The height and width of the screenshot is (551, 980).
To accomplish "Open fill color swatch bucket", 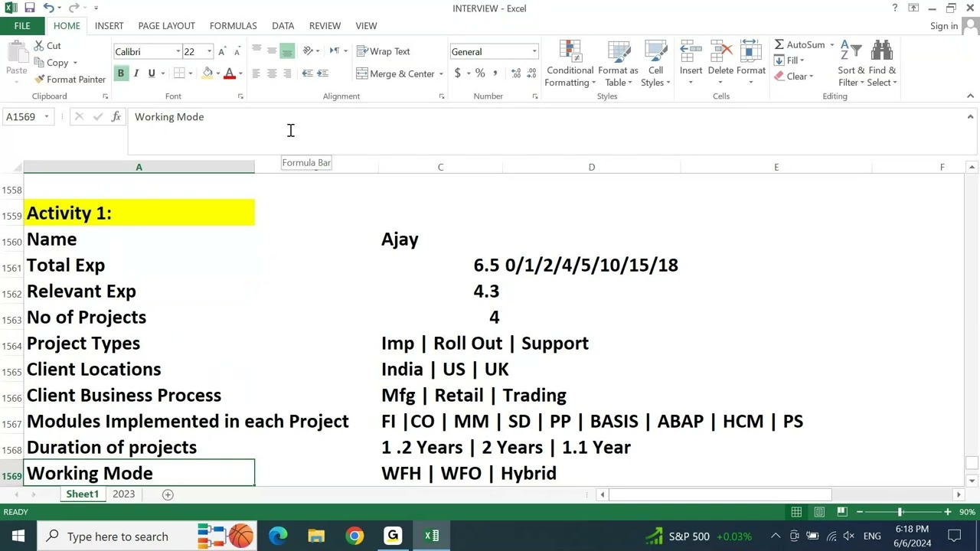I will pos(207,73).
